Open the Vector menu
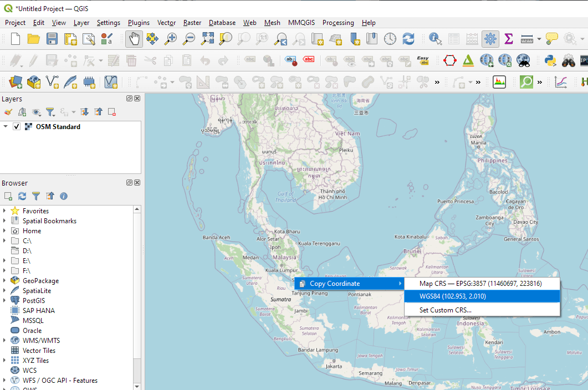This screenshot has width=588, height=390. (x=166, y=23)
